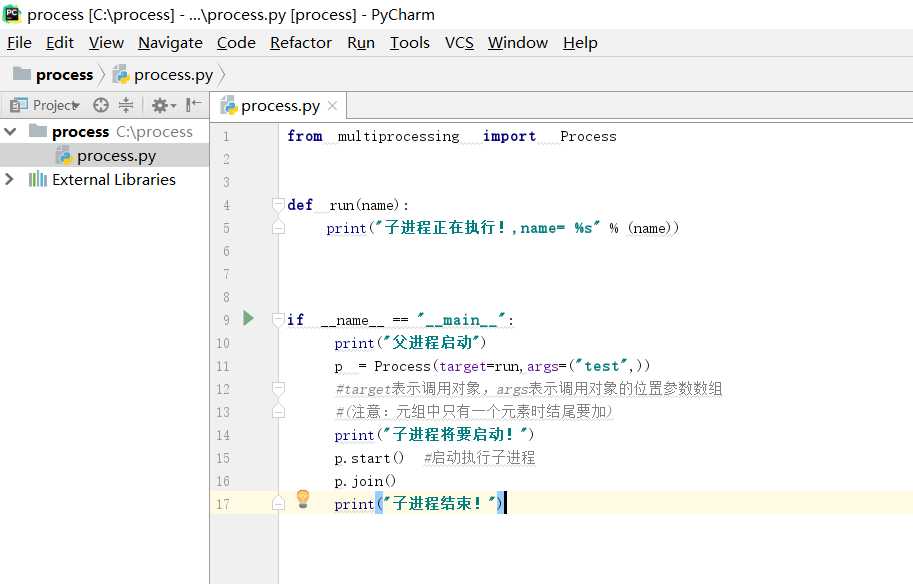Click 'multiprocessing' on line 1
Viewport: 913px width, 584px height.
click(398, 136)
